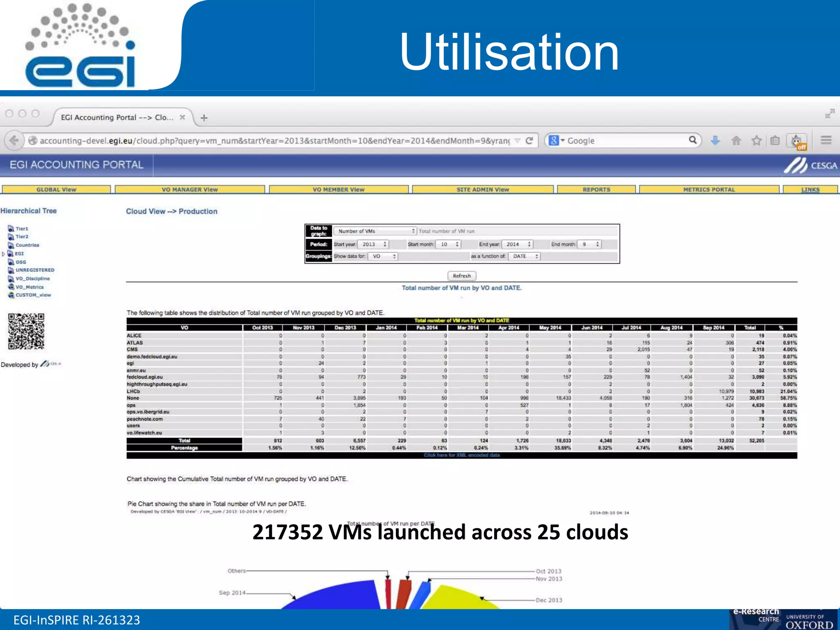The image size is (840, 630).
Task: Open the Countries tree entry
Action: click(x=27, y=245)
